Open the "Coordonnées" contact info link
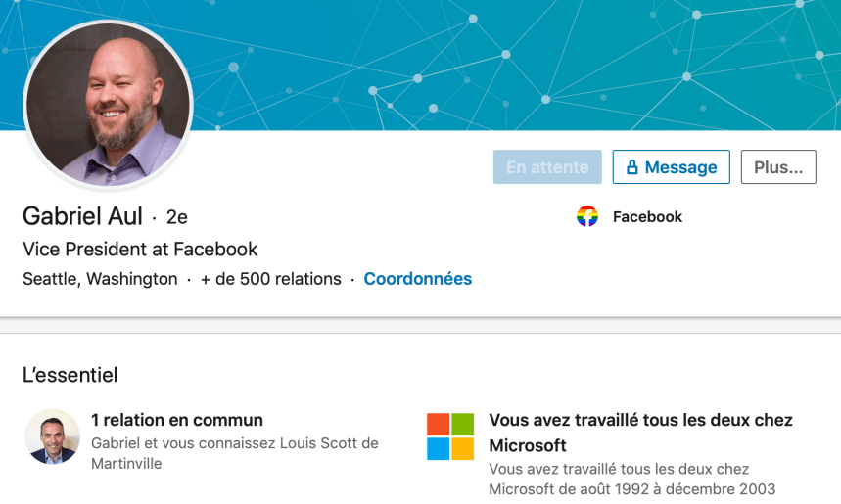The width and height of the screenshot is (841, 504). [x=417, y=279]
